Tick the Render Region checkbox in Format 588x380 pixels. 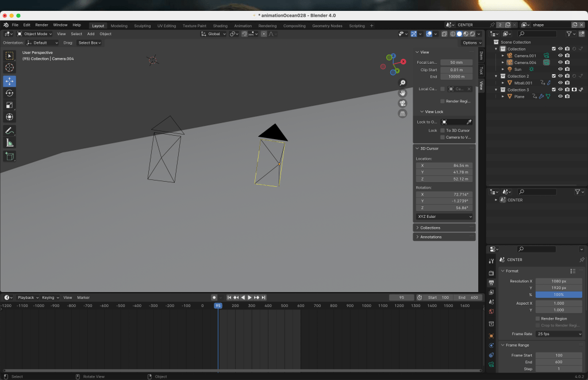tap(537, 318)
